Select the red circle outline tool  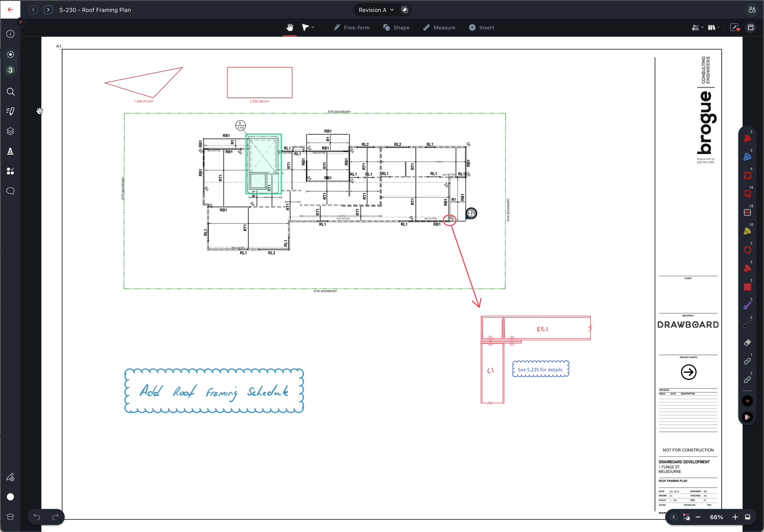tap(748, 250)
